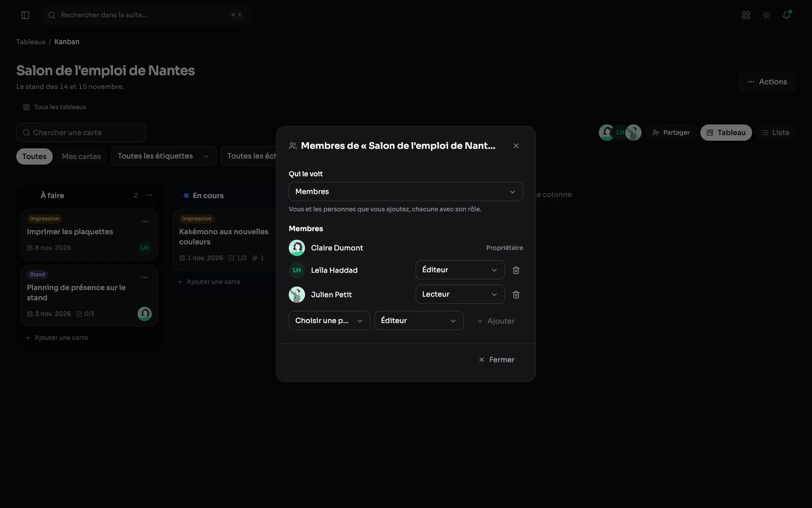The width and height of the screenshot is (812, 508).
Task: Open the notifications bell
Action: tap(787, 15)
